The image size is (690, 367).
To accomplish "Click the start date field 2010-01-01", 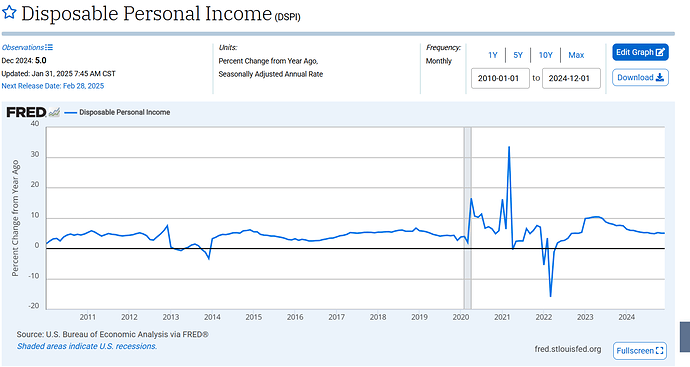I will click(500, 78).
